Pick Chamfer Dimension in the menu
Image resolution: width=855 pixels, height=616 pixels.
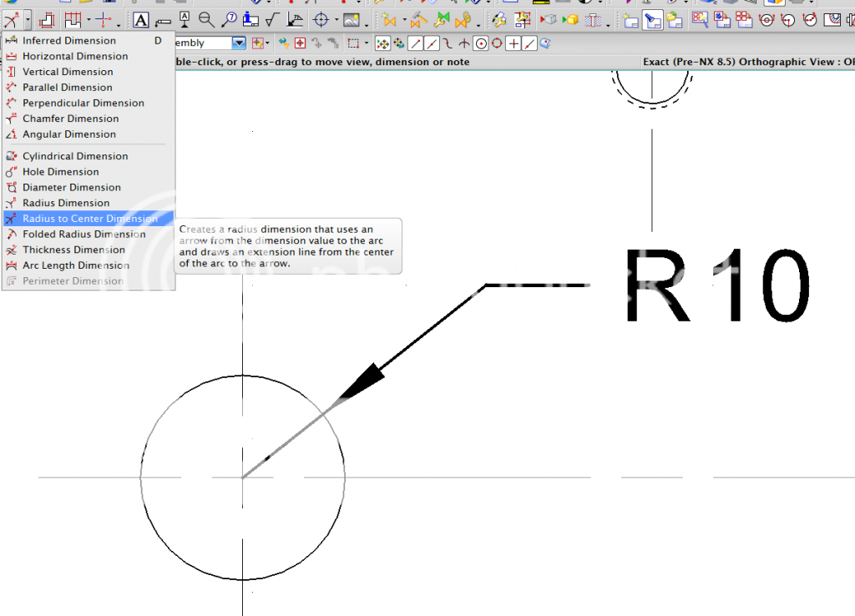89,119
